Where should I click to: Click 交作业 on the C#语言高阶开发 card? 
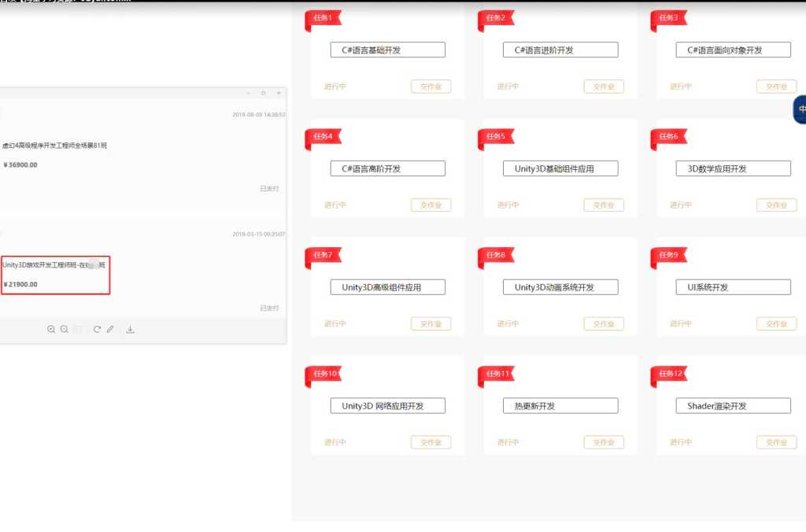[x=431, y=205]
